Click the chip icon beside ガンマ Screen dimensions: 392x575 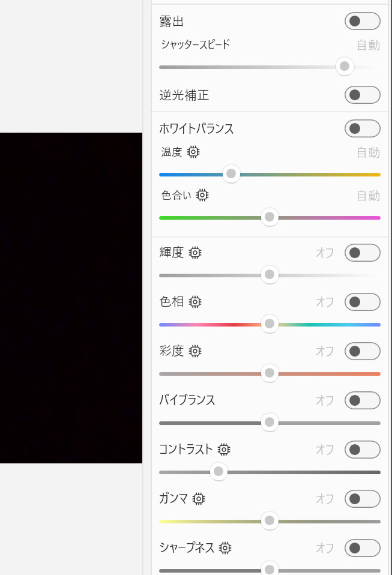point(199,499)
